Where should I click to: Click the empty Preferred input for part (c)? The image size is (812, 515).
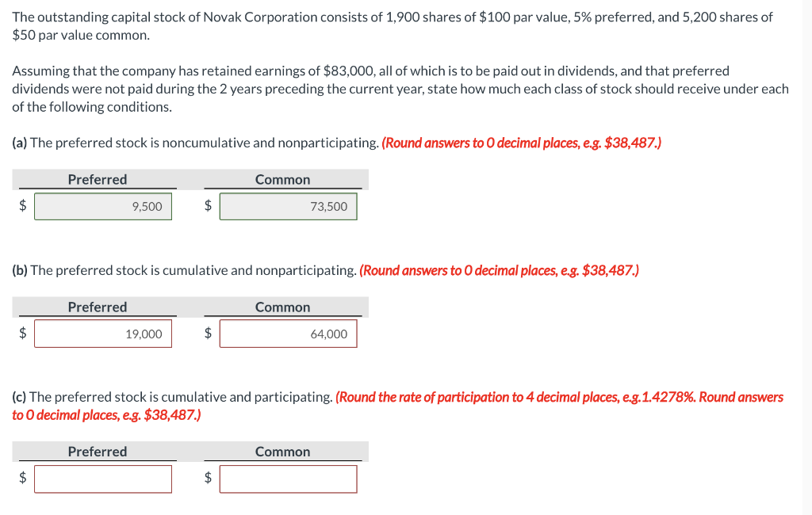click(x=103, y=479)
